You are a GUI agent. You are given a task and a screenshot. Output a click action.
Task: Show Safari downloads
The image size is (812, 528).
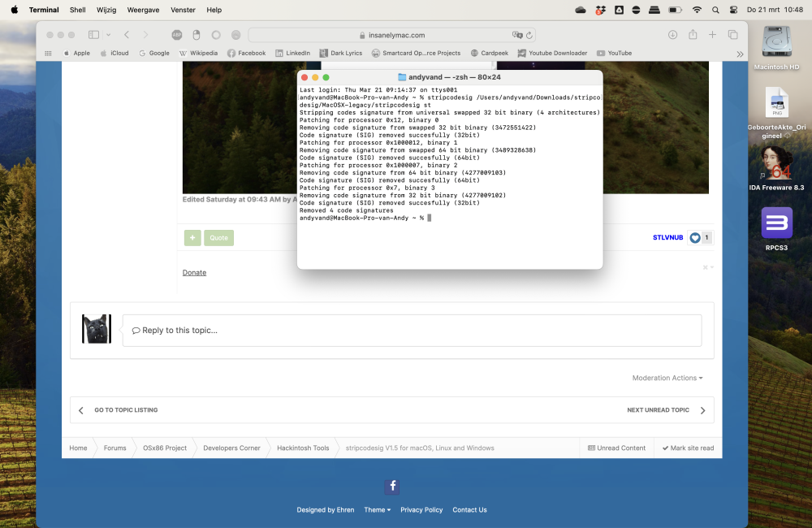[x=672, y=35]
